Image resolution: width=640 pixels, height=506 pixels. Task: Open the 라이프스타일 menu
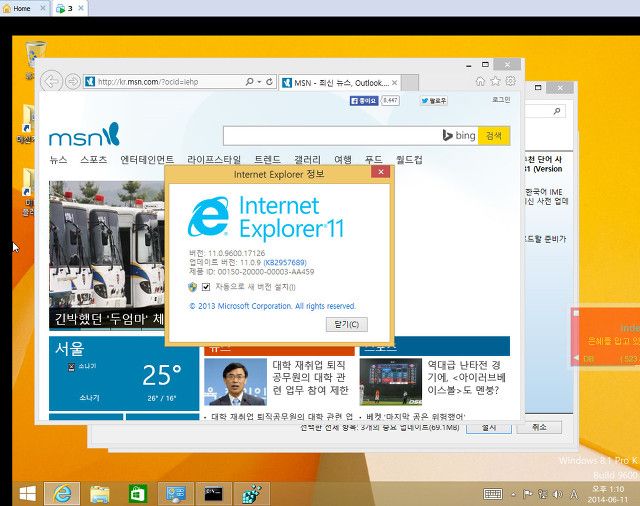[214, 160]
